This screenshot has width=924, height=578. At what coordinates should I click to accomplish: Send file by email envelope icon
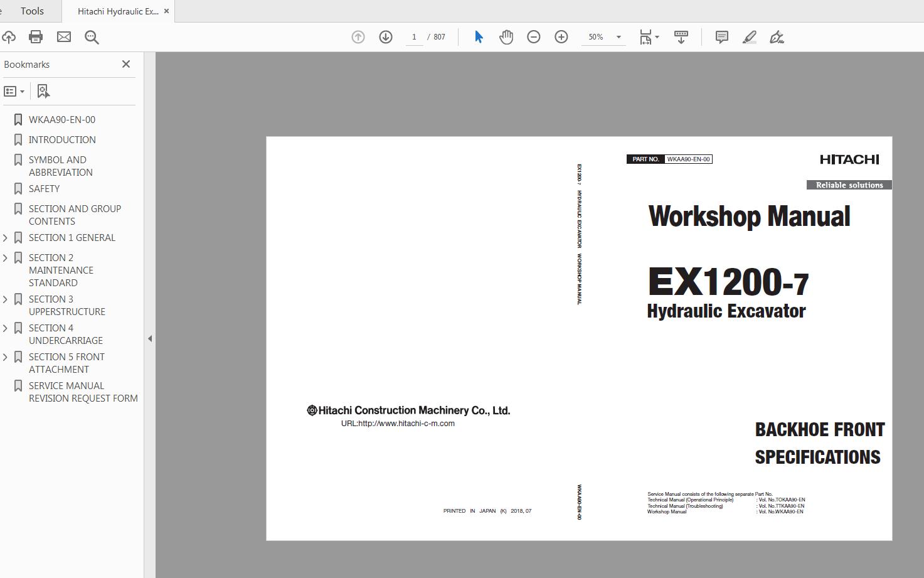tap(64, 37)
